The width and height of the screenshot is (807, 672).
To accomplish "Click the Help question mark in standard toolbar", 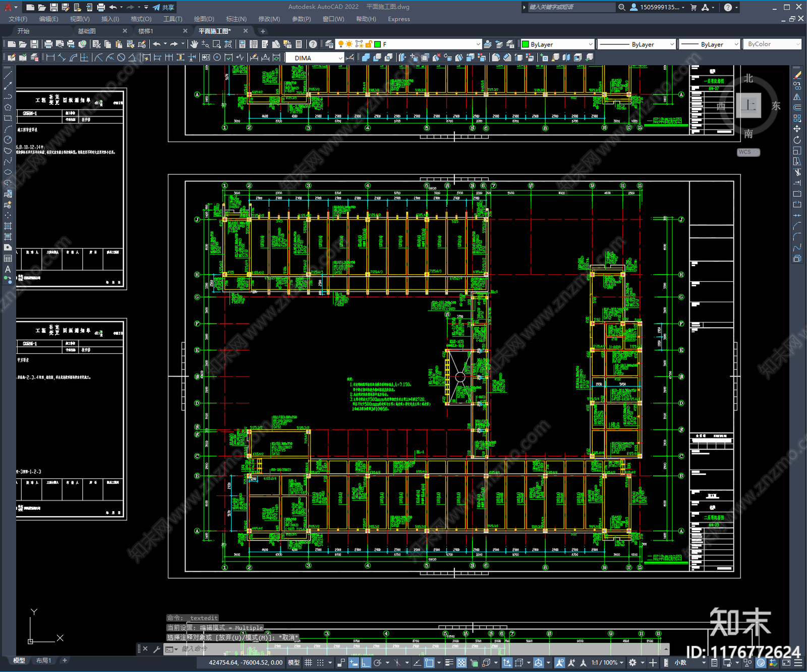I will pos(313,44).
